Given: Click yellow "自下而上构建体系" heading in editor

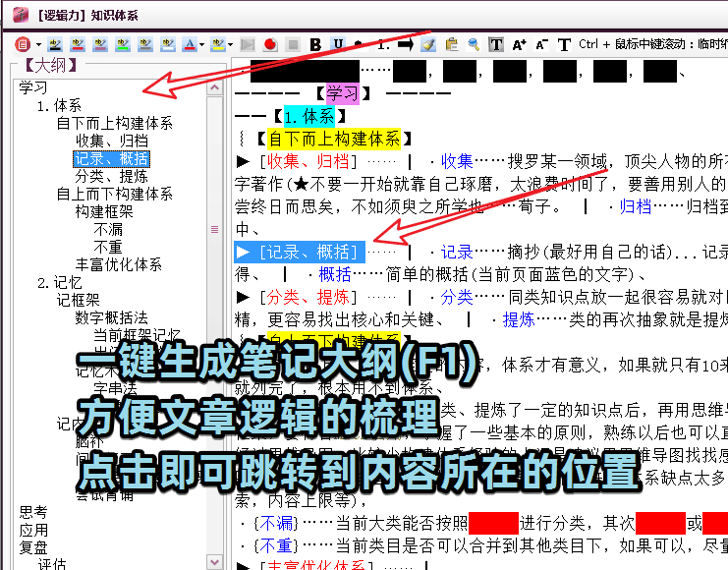Looking at the screenshot, I should pyautogui.click(x=334, y=139).
